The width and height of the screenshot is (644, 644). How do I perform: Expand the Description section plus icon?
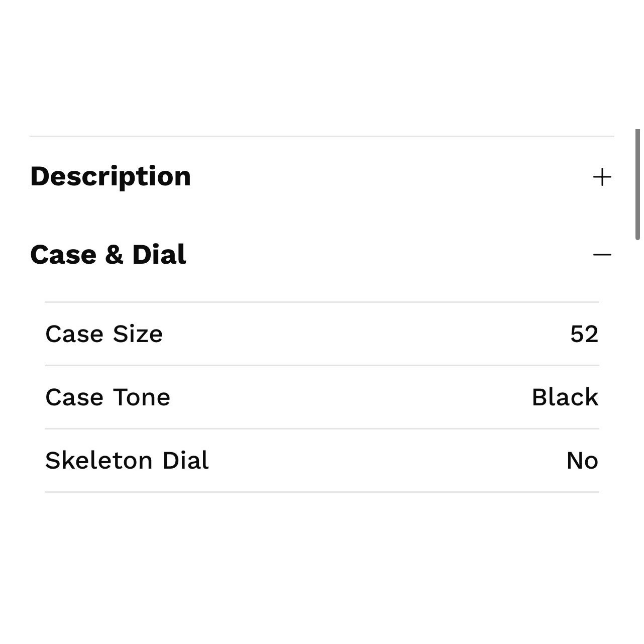(x=602, y=177)
